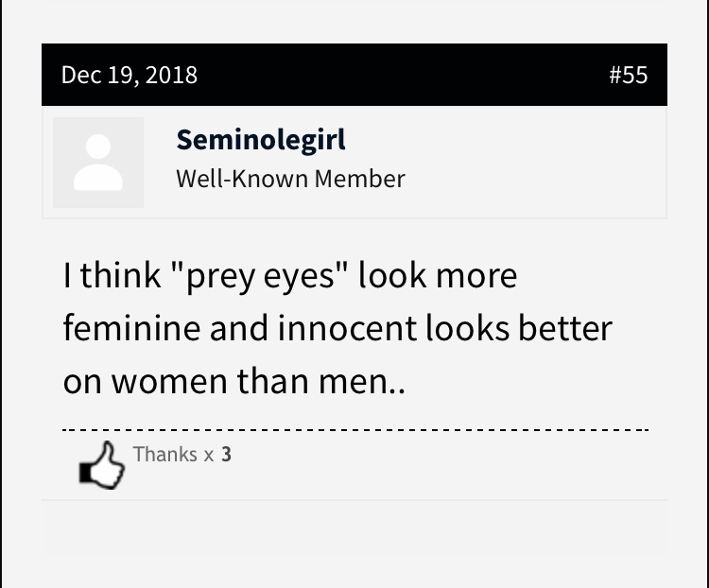Image resolution: width=709 pixels, height=588 pixels.
Task: Click the 'Thanks x' label
Action: (173, 454)
